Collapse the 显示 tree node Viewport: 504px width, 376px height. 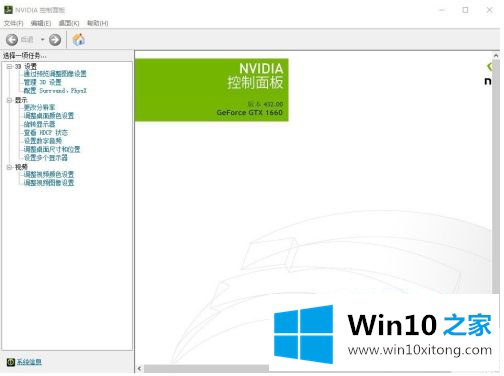(9, 100)
